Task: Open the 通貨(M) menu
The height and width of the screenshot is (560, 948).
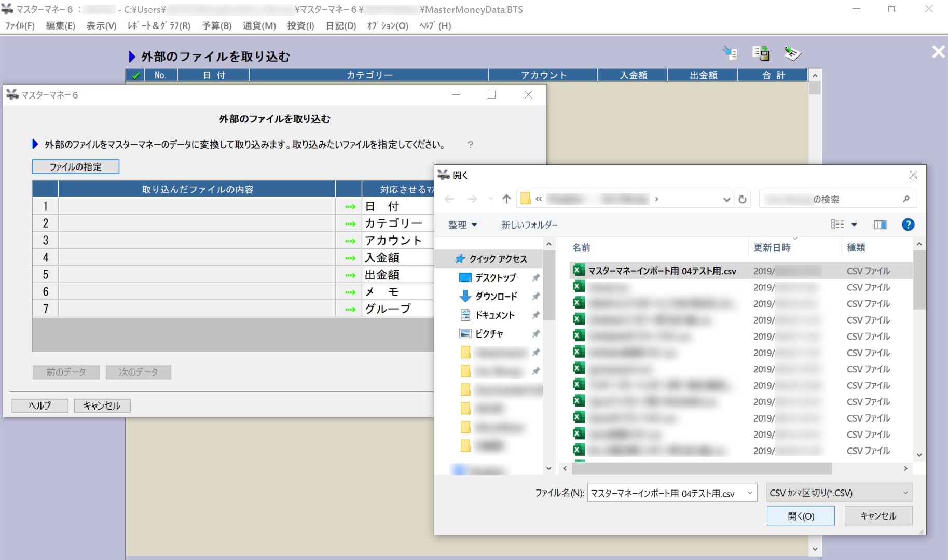Action: (x=259, y=25)
